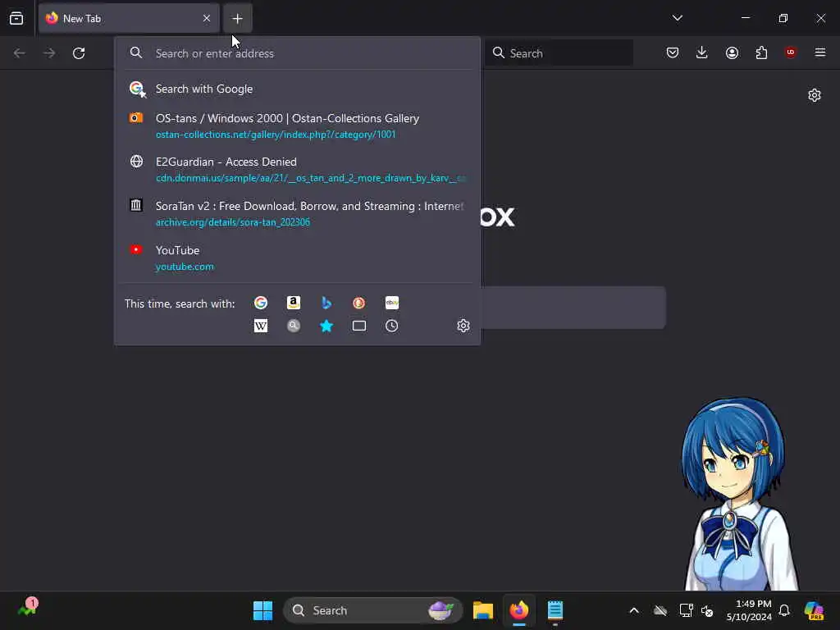Click the taskbar Search box
The image size is (840, 630).
(x=373, y=610)
